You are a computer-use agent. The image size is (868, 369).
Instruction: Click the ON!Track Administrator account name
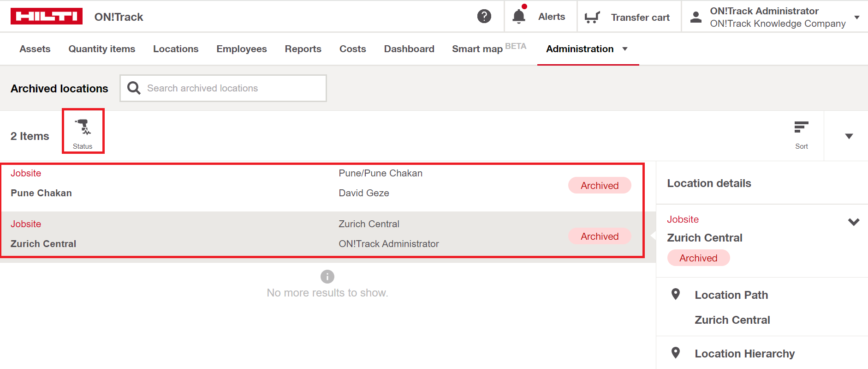(764, 11)
